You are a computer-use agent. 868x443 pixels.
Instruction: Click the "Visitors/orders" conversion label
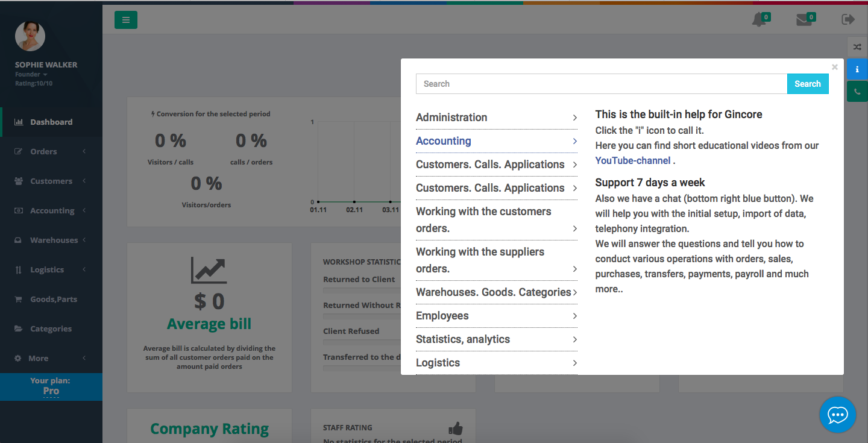point(206,205)
